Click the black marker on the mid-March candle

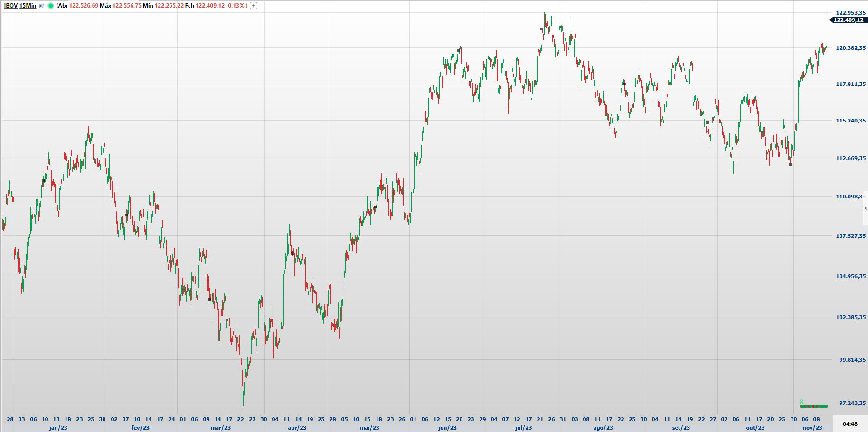coord(210,300)
